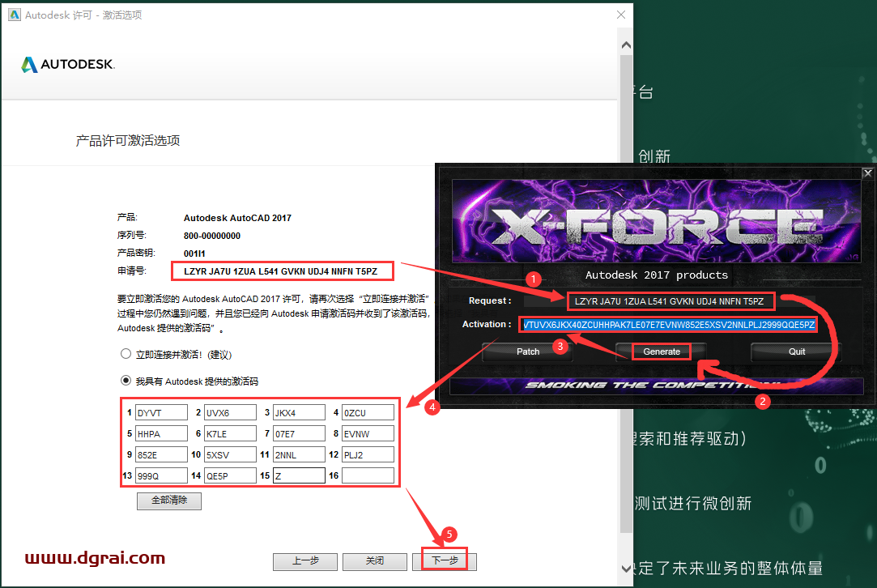Click the 关闭 close button at the bottom
The width and height of the screenshot is (877, 588).
pyautogui.click(x=375, y=561)
